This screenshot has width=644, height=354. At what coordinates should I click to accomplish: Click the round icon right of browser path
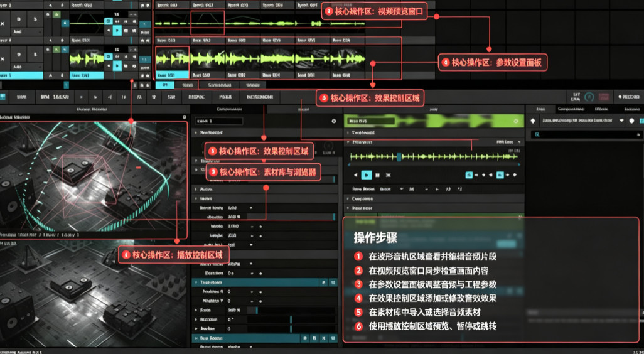(631, 121)
